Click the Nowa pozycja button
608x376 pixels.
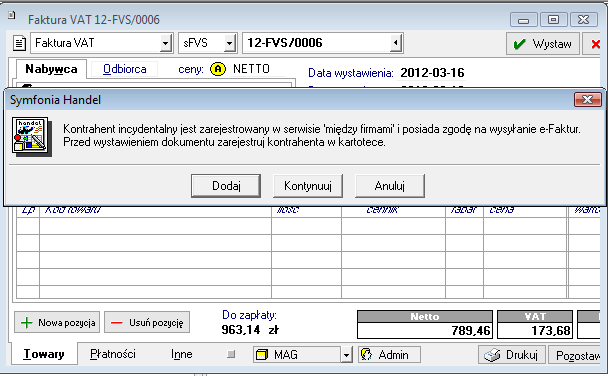(57, 322)
